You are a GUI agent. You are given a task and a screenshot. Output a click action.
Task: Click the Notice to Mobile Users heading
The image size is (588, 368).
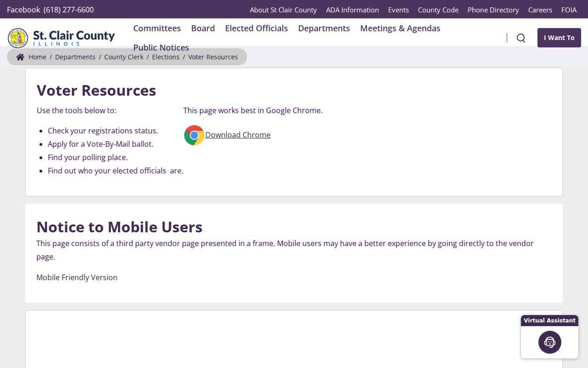(x=119, y=227)
